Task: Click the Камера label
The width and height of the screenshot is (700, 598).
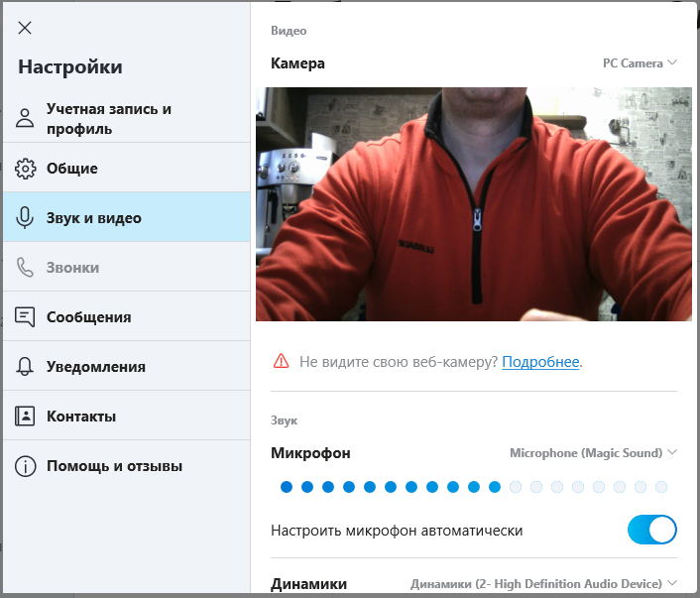Action: coord(297,63)
